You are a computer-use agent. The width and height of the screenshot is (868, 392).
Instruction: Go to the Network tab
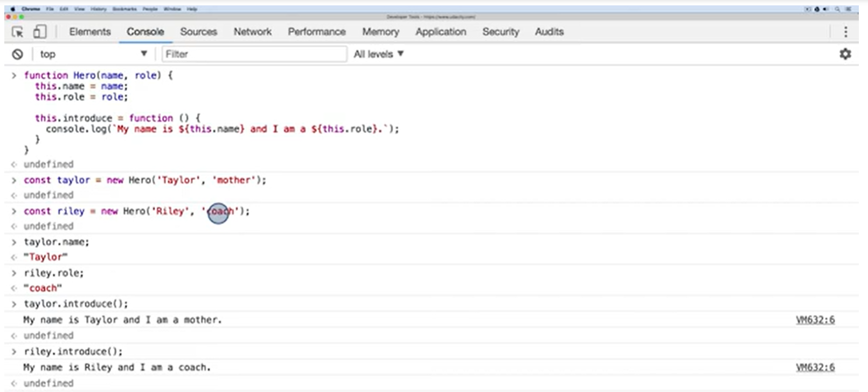253,32
